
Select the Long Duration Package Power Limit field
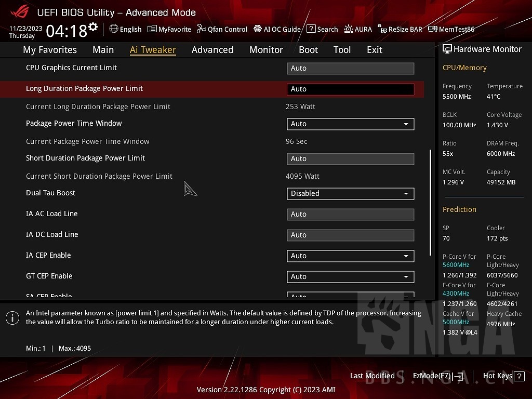350,89
